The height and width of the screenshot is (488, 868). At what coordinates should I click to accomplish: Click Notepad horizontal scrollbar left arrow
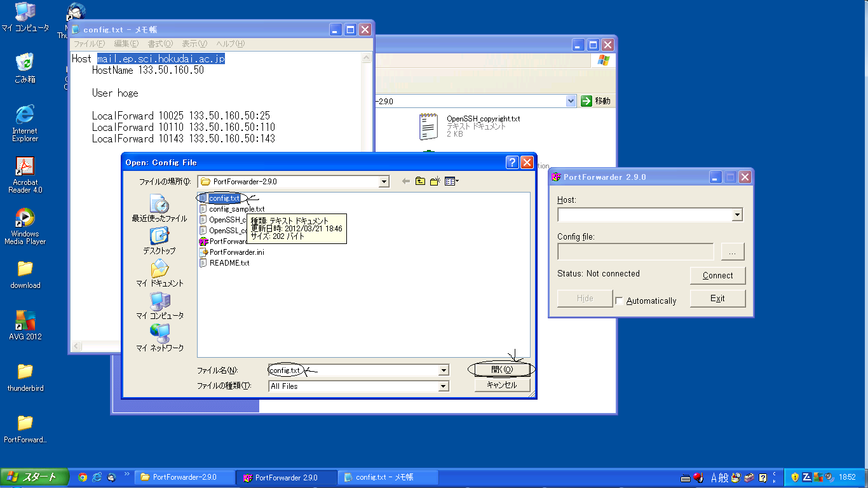click(77, 346)
